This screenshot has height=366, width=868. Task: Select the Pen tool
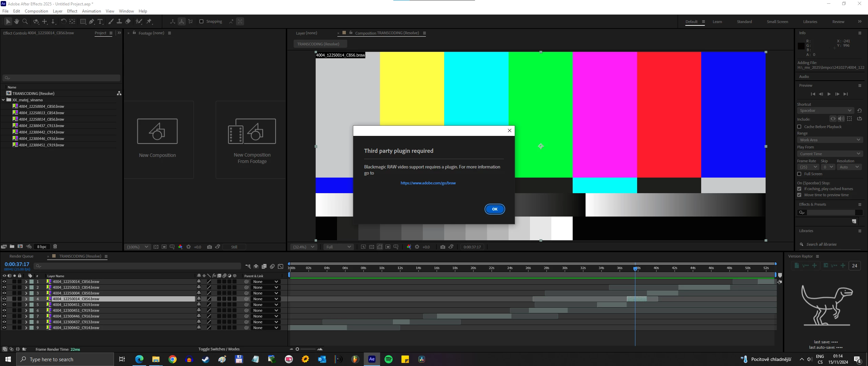92,21
